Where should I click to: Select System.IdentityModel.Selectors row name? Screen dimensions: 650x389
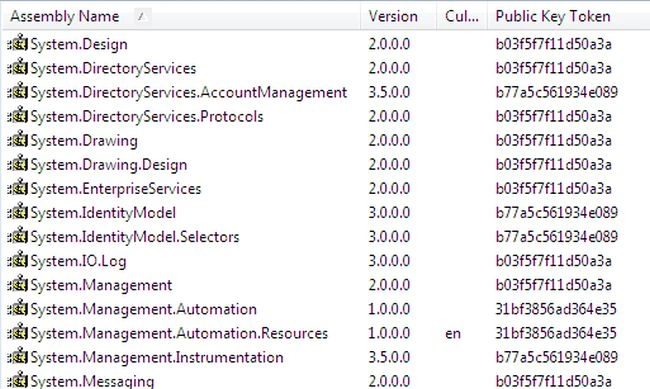pyautogui.click(x=135, y=237)
